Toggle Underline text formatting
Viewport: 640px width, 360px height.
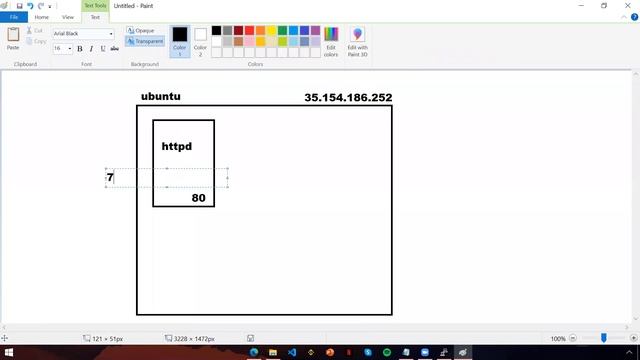[x=103, y=49]
